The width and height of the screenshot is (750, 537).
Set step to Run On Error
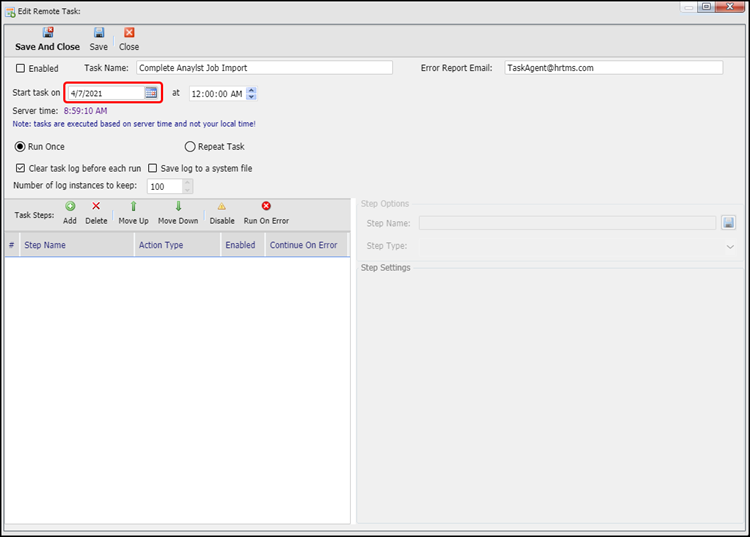[x=266, y=213]
